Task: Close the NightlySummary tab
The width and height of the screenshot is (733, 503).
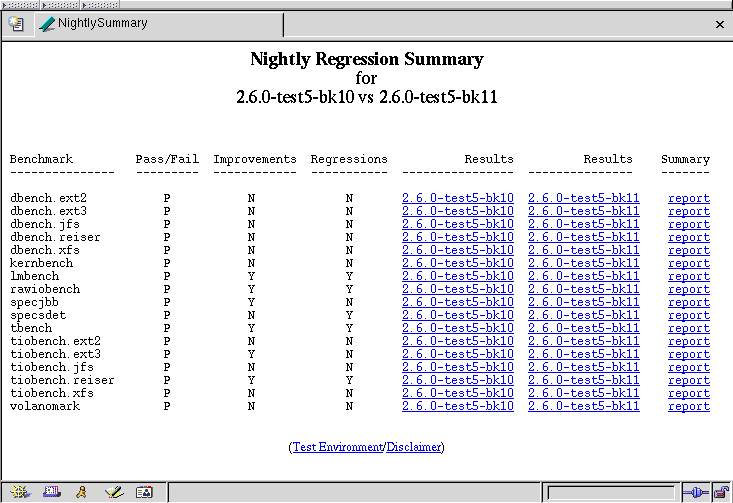Action: [x=720, y=24]
